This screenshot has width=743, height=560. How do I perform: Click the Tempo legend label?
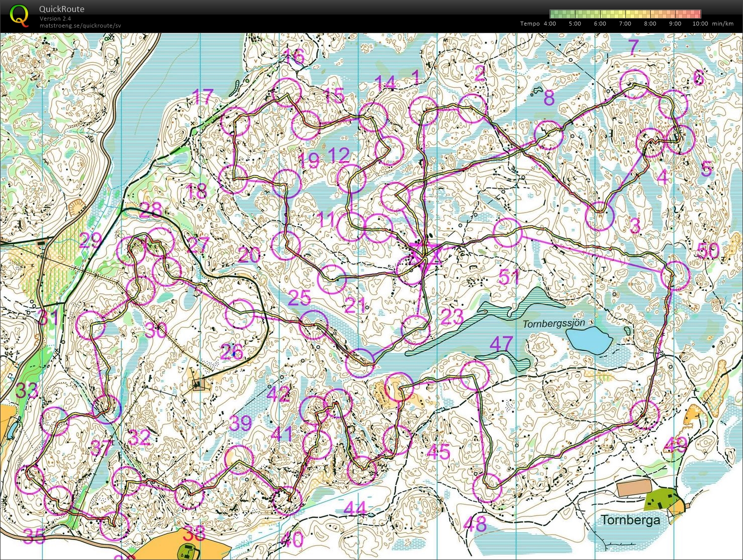coord(530,24)
